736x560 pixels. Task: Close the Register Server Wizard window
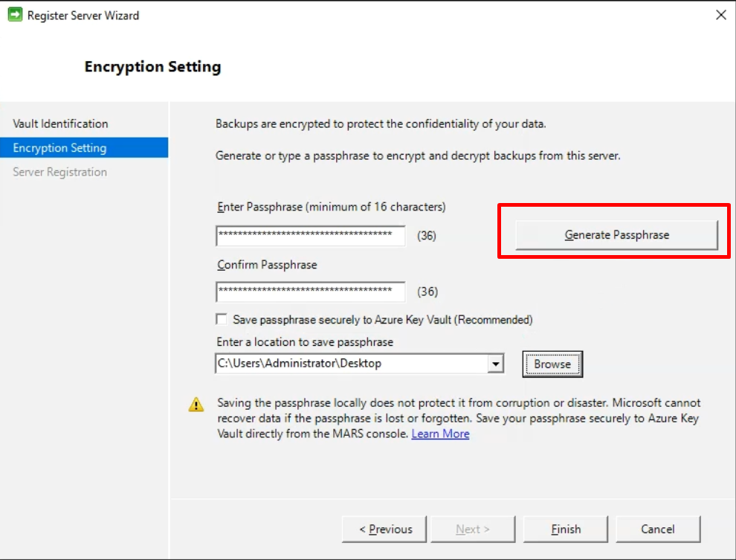(x=721, y=15)
